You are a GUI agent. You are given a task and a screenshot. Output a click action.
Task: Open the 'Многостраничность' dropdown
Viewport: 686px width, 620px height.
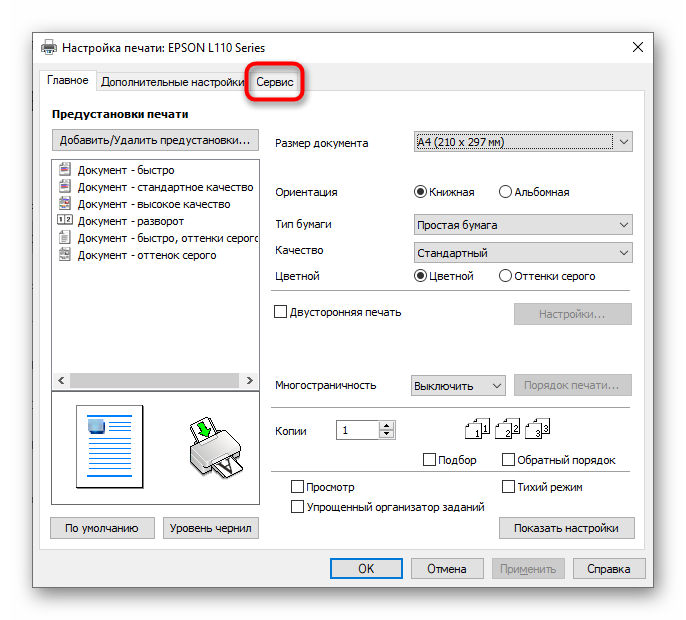coord(458,385)
